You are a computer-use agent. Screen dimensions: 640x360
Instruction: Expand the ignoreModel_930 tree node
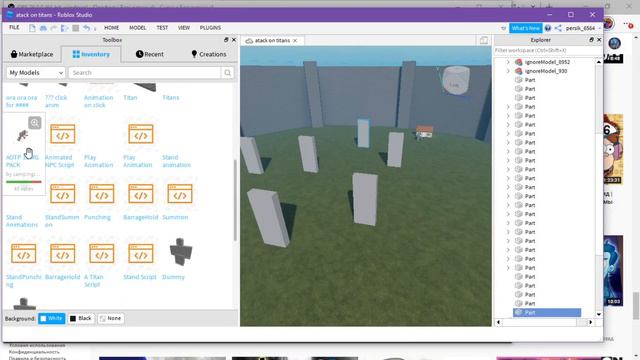coord(508,71)
